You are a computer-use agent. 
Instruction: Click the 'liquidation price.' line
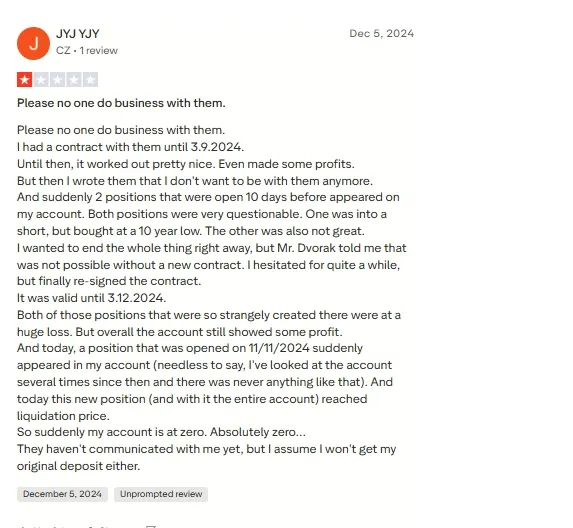[63, 416]
